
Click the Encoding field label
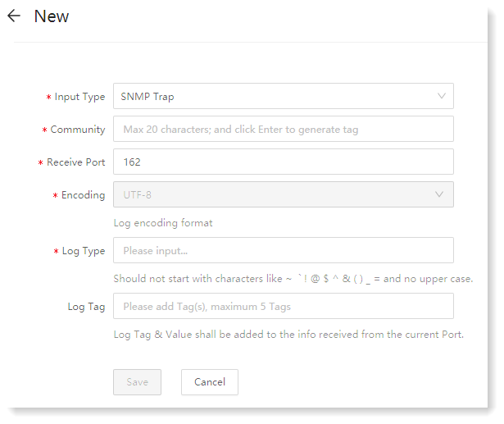pos(84,195)
